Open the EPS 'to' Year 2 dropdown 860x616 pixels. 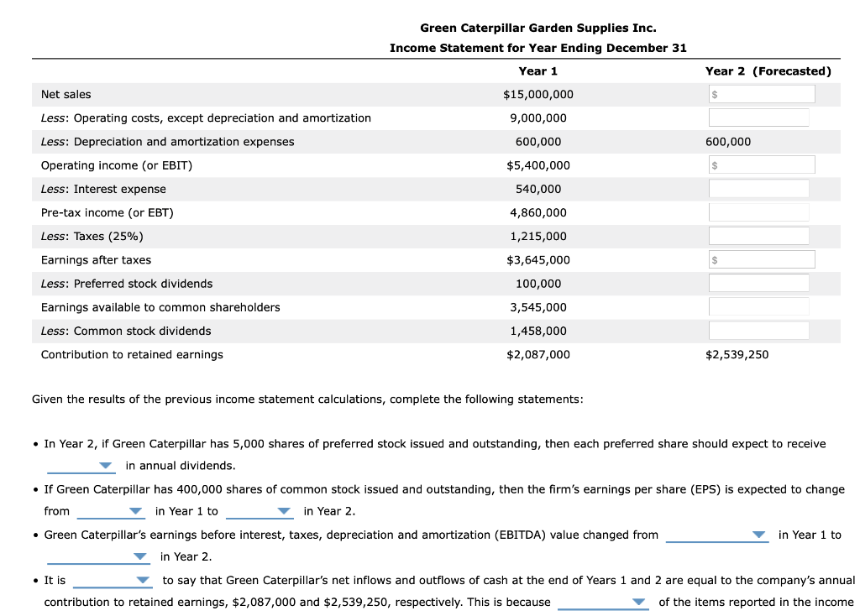click(x=260, y=510)
